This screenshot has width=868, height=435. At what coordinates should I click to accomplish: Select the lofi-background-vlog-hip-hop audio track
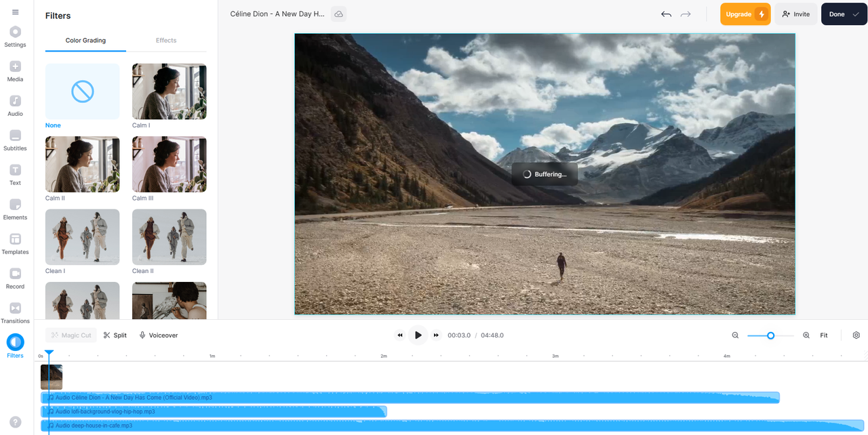(214, 411)
